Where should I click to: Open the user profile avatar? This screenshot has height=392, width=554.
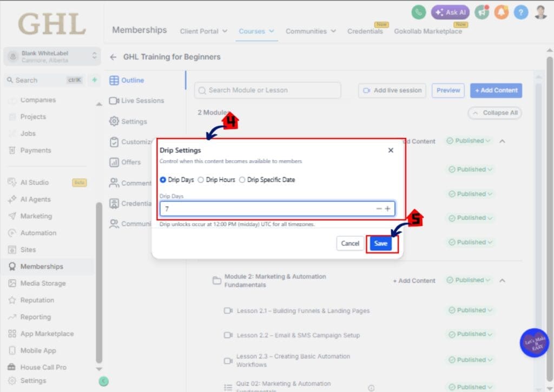[x=540, y=12]
